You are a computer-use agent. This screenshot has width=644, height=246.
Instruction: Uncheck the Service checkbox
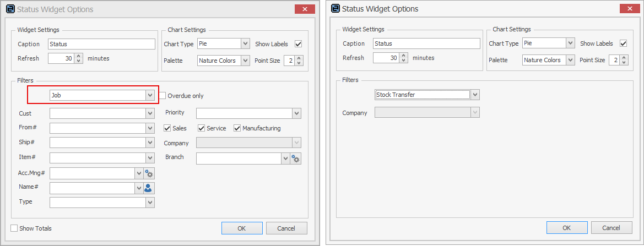tap(201, 128)
